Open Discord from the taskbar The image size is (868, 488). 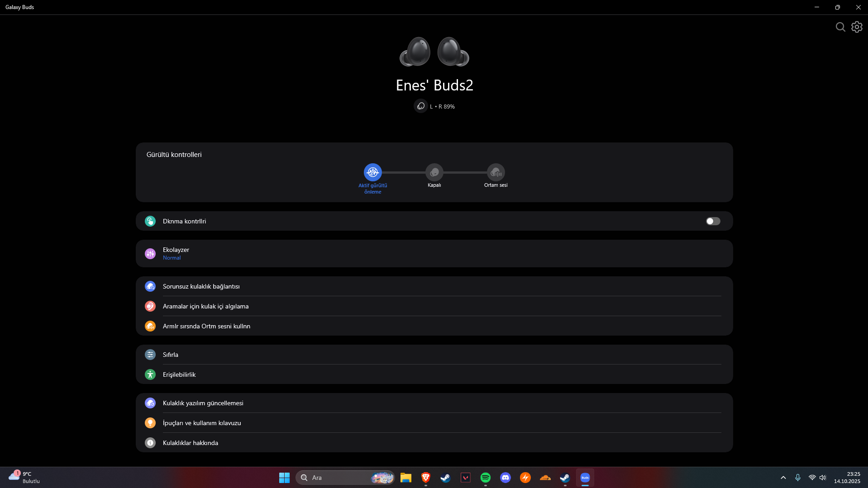click(505, 478)
